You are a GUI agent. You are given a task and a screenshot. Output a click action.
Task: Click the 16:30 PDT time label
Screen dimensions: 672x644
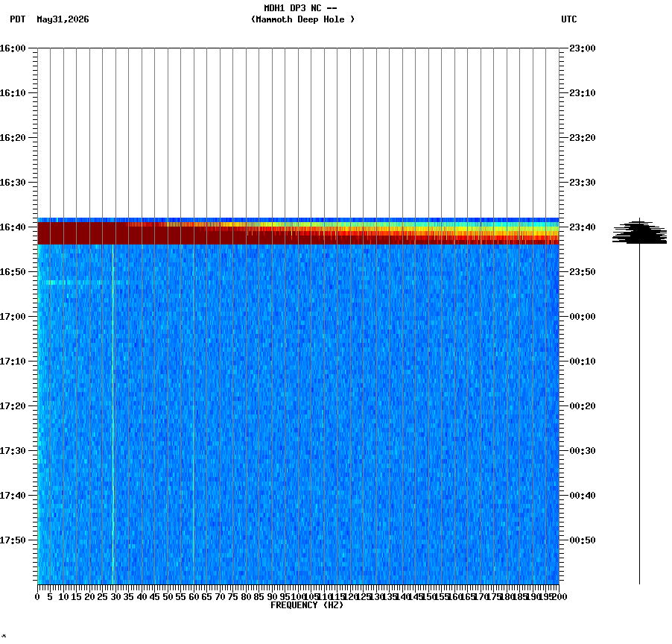(13, 183)
